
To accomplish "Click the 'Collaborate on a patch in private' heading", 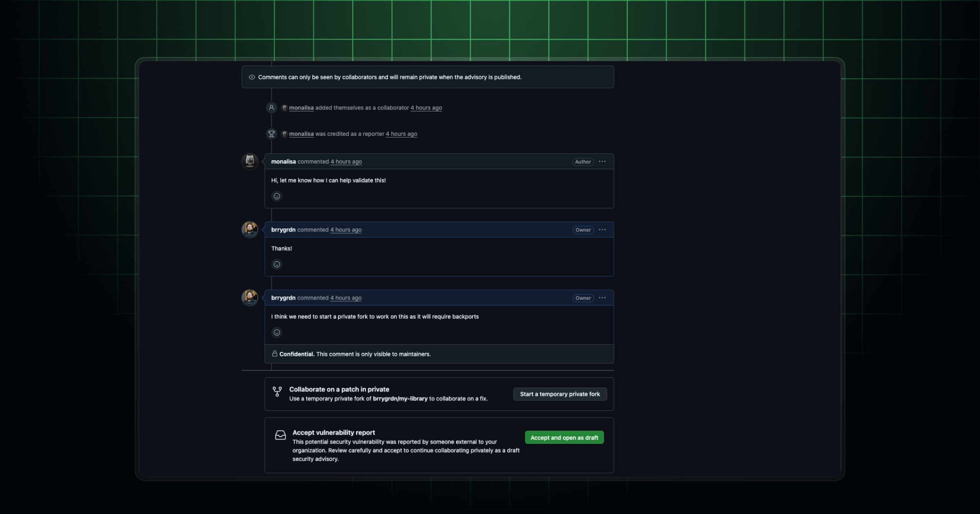I will (x=339, y=389).
